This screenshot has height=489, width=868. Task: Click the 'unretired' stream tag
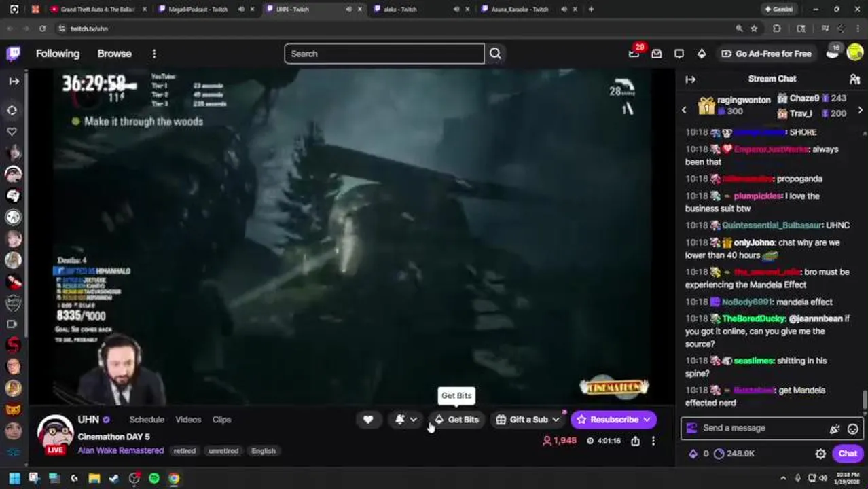pyautogui.click(x=223, y=451)
